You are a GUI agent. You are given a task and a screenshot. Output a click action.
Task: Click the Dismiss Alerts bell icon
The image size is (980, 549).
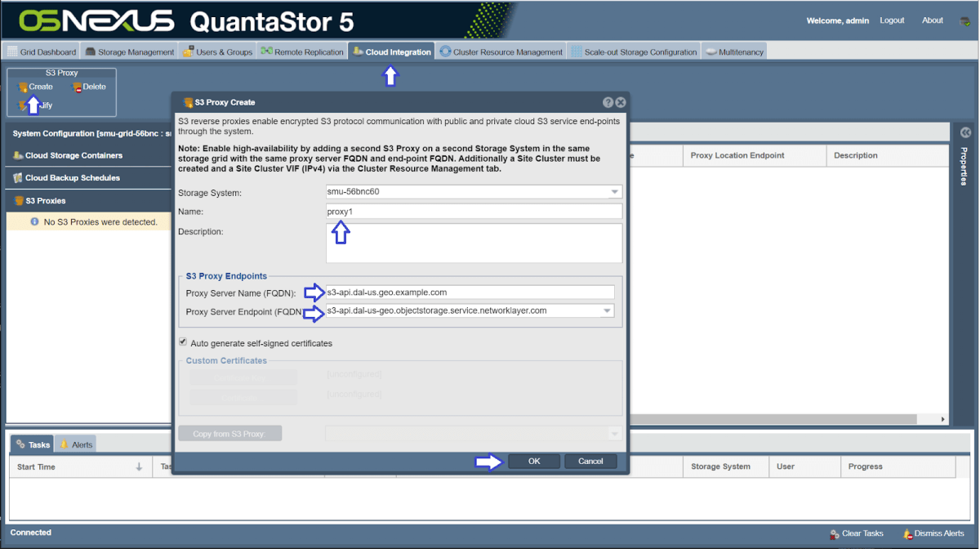[x=909, y=533]
